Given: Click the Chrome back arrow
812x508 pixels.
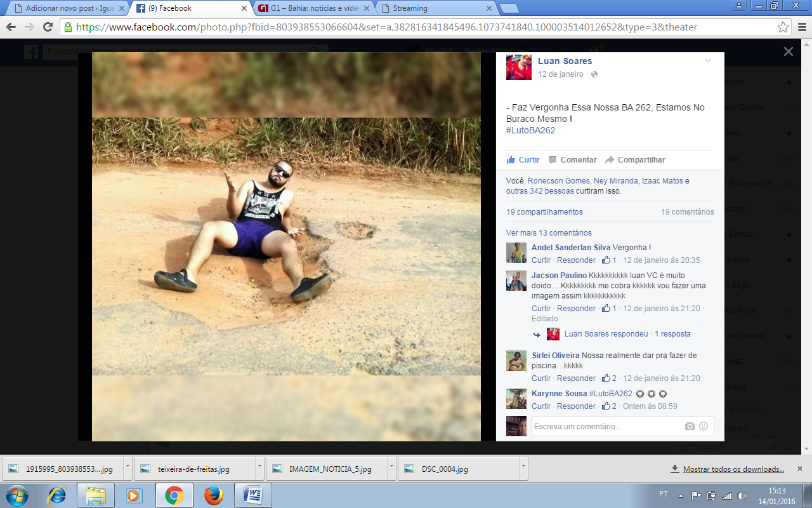Looking at the screenshot, I should click(x=11, y=27).
